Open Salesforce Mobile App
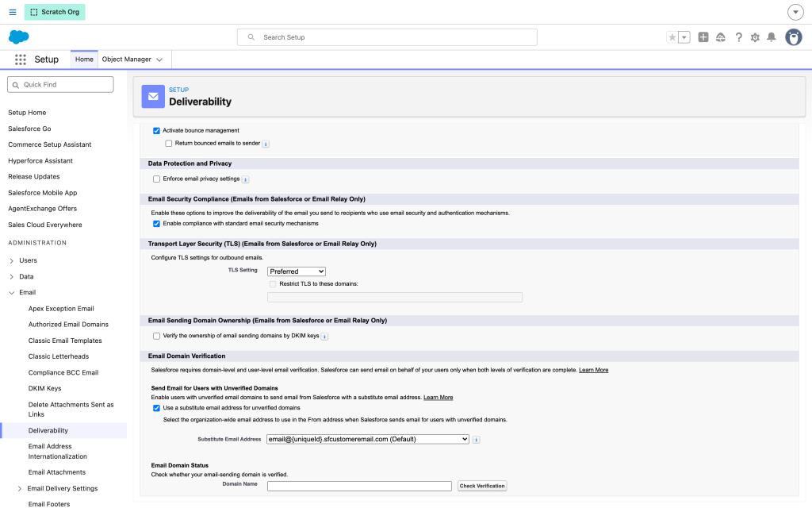The width and height of the screenshot is (812, 508). (x=43, y=193)
